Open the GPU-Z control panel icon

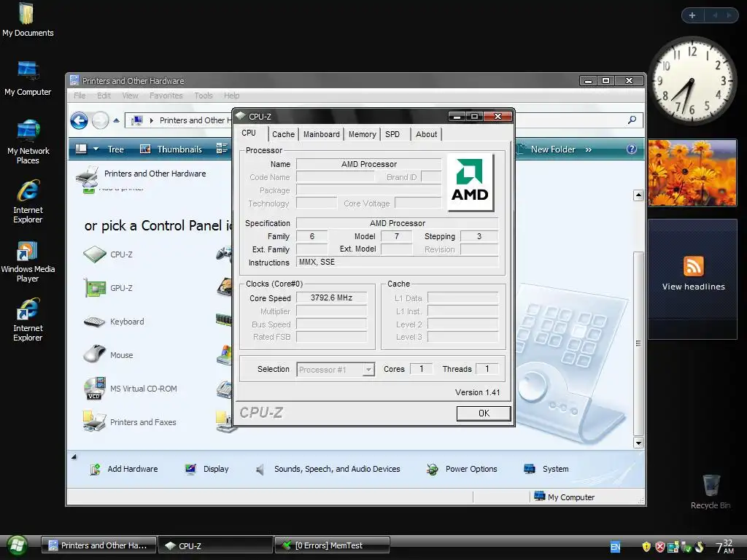108,288
